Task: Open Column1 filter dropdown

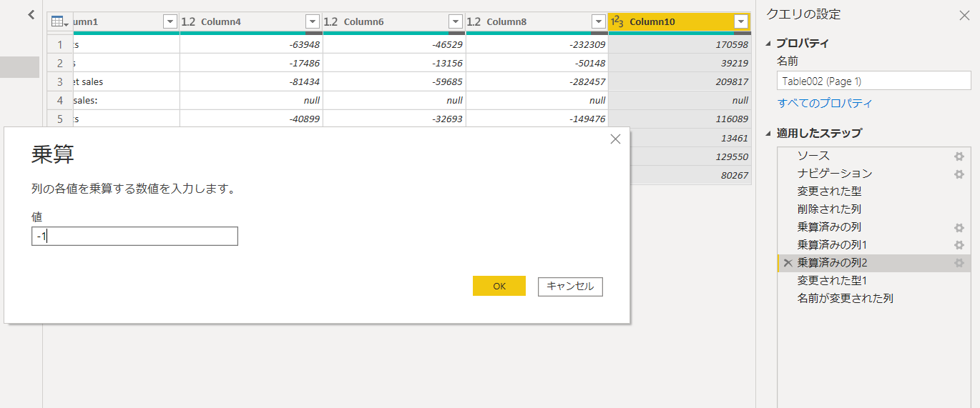Action: [170, 22]
